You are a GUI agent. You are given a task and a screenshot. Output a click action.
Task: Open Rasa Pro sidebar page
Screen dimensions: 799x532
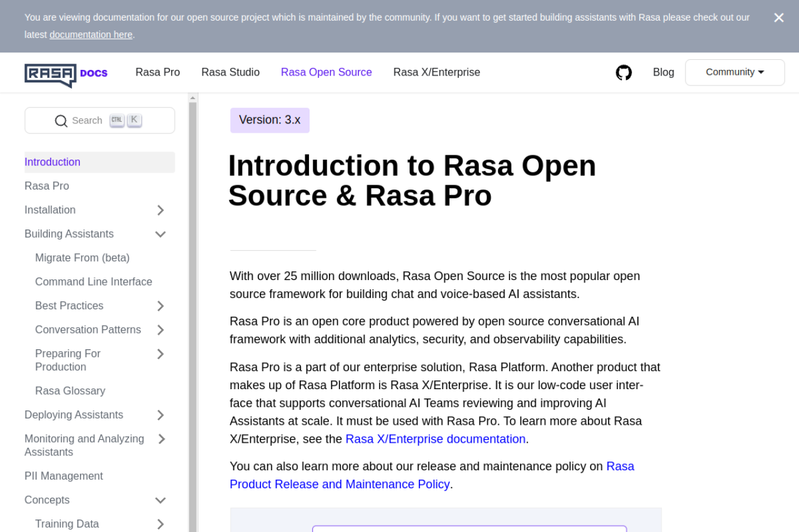tap(47, 186)
